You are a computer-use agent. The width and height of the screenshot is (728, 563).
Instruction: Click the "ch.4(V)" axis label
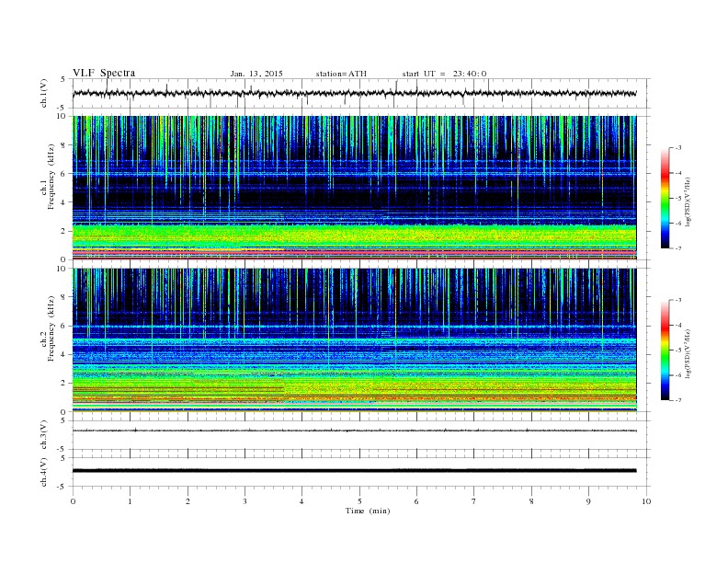(44, 472)
